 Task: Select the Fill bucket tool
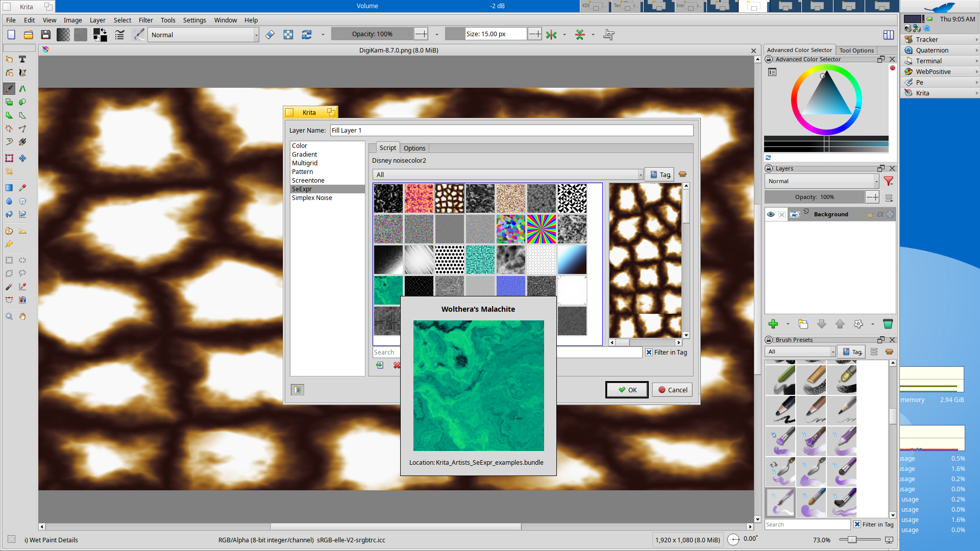click(9, 215)
